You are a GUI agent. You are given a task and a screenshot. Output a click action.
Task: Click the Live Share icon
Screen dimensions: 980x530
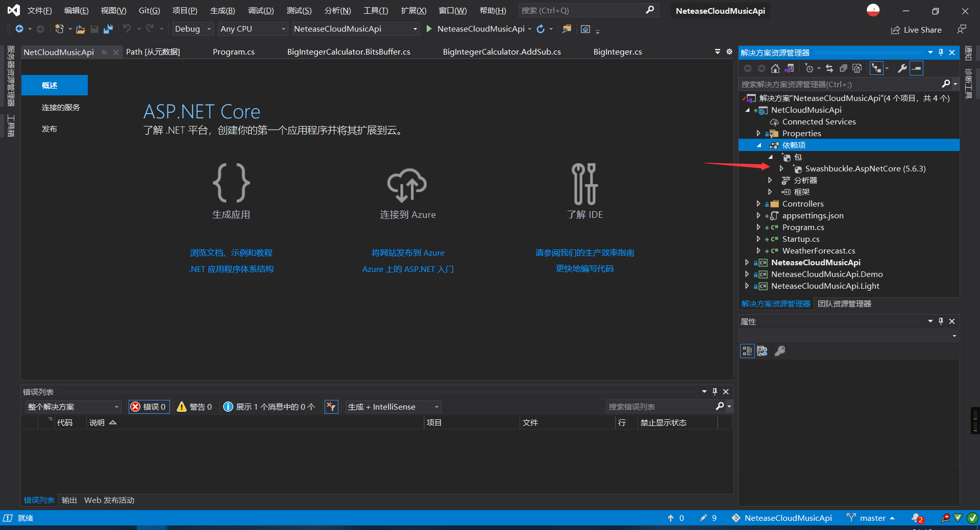pos(895,30)
